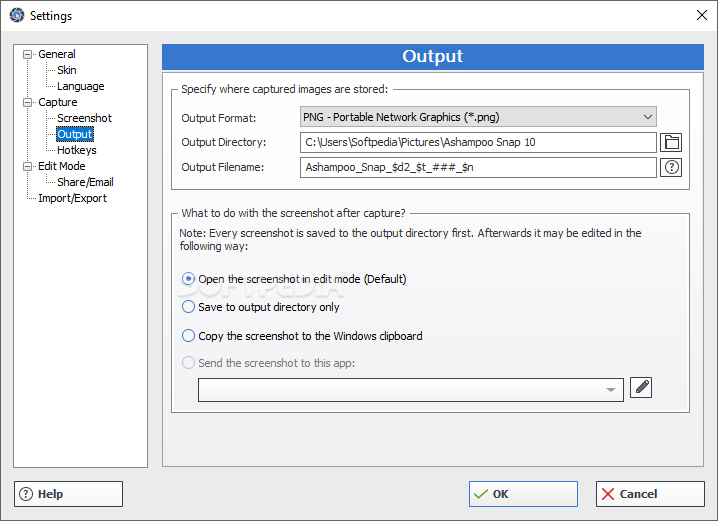This screenshot has height=521, width=718.
Task: Open the Hotkeys settings page
Action: coord(77,150)
